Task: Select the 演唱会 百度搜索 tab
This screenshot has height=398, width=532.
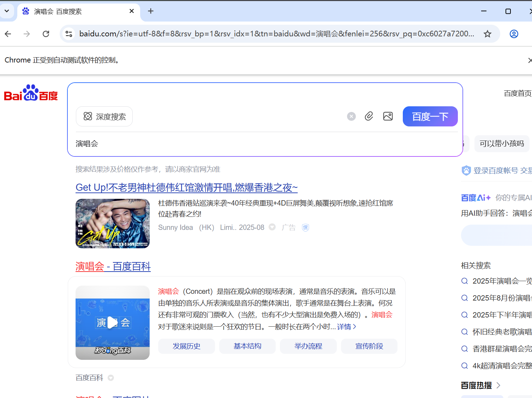Action: click(78, 11)
